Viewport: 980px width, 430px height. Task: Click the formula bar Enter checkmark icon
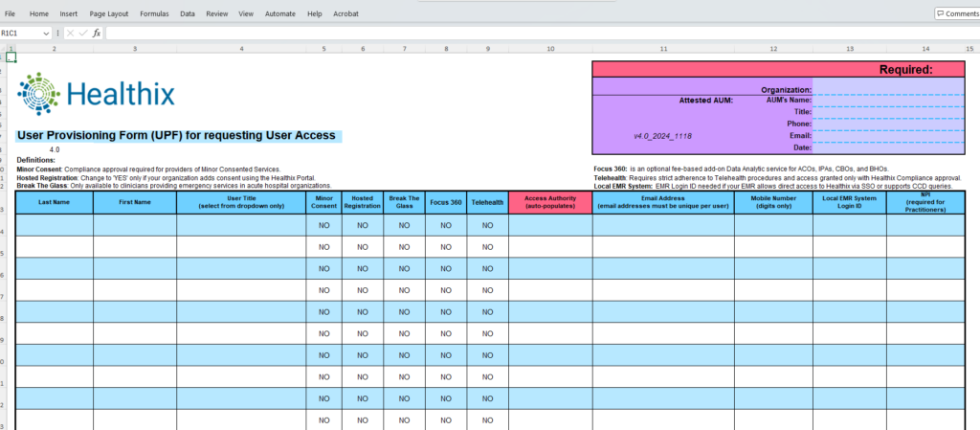click(x=83, y=34)
